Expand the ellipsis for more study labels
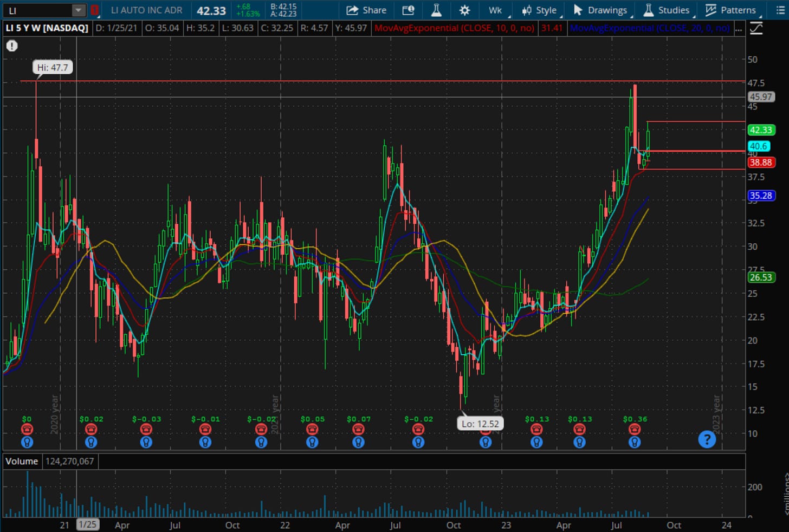 [738, 28]
